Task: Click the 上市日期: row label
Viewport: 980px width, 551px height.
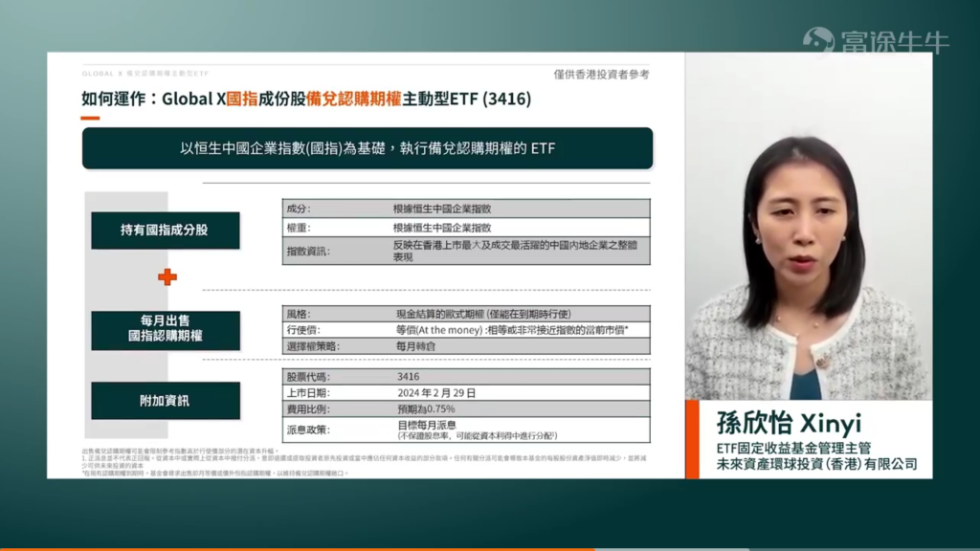Action: click(x=308, y=393)
